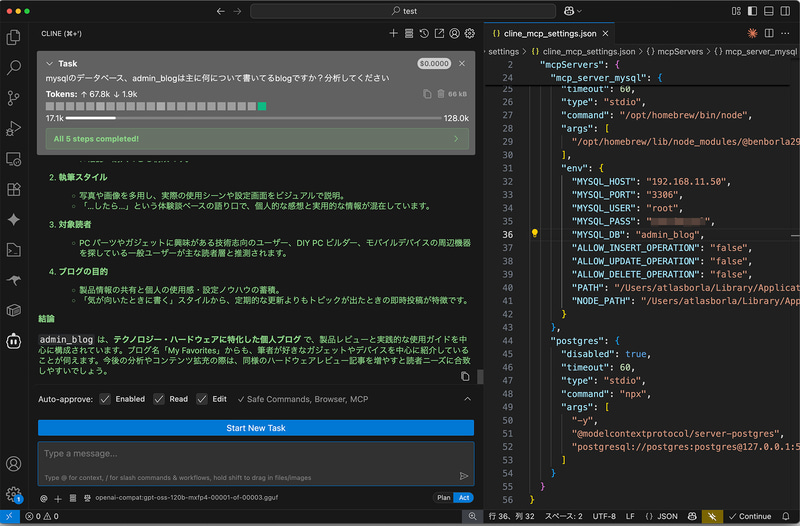Close the current task with X
This screenshot has width=800, height=526.
coord(462,63)
